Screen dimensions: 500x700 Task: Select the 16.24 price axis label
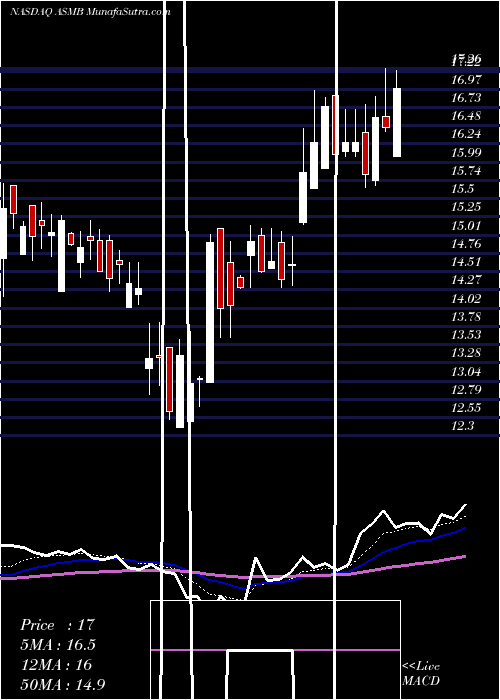[x=467, y=134]
